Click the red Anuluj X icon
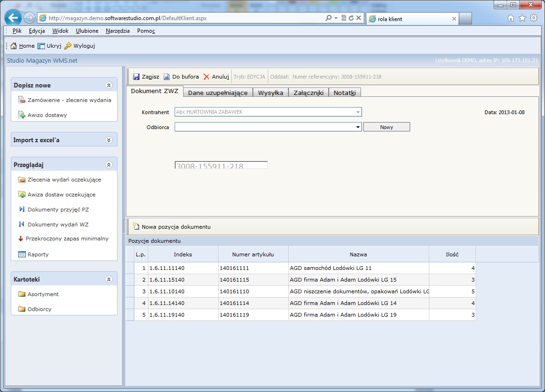The height and width of the screenshot is (392, 545). pyautogui.click(x=206, y=77)
